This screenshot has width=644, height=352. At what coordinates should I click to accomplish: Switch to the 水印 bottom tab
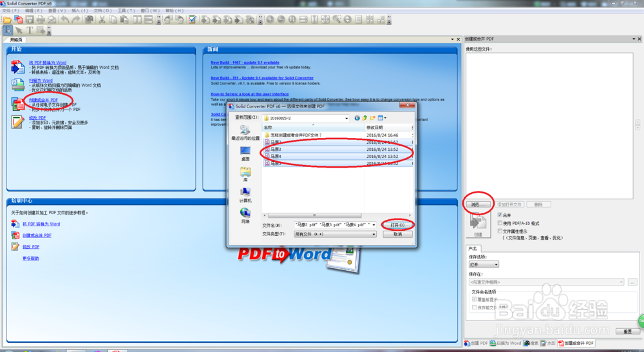tap(548, 343)
